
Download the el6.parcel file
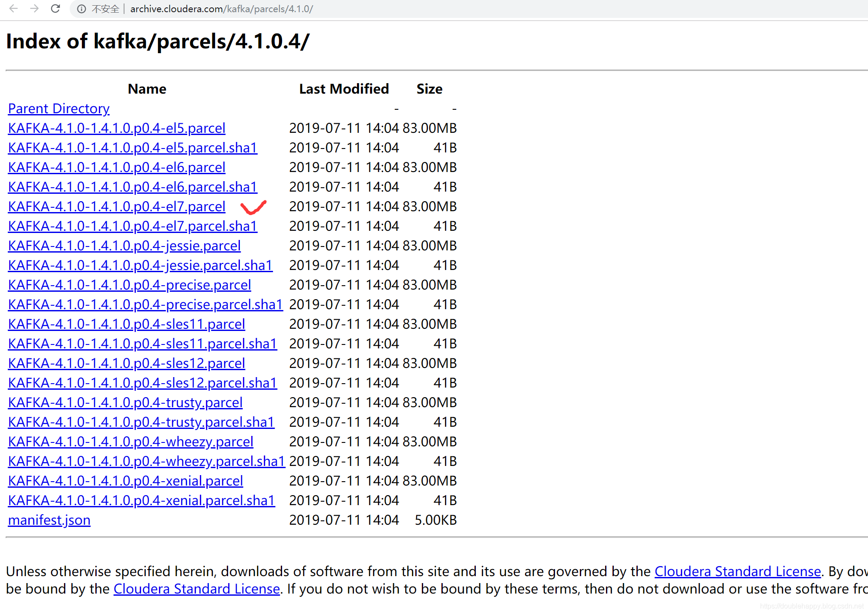click(116, 167)
